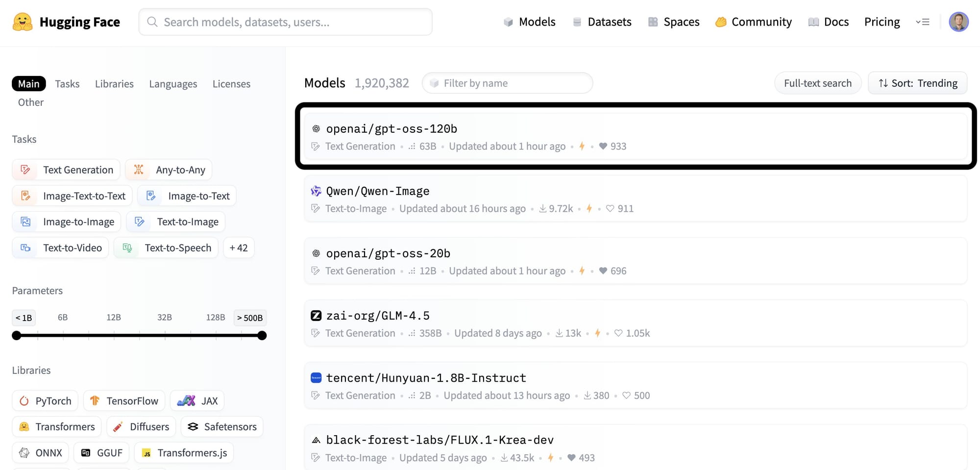The width and height of the screenshot is (980, 470).
Task: Open the user profile avatar
Action: pos(958,22)
